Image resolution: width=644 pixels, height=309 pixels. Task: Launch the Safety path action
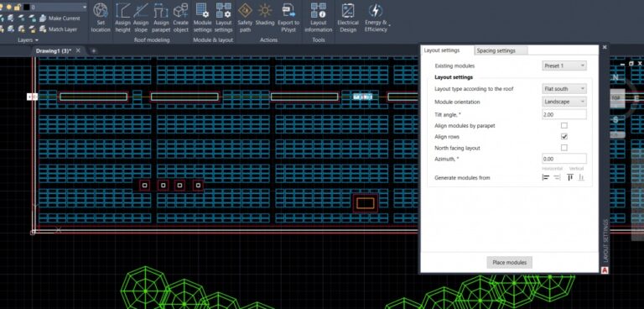(245, 18)
